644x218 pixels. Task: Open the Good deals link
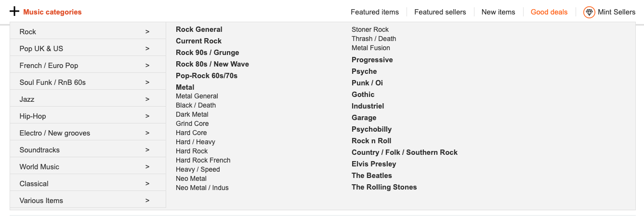tap(549, 12)
